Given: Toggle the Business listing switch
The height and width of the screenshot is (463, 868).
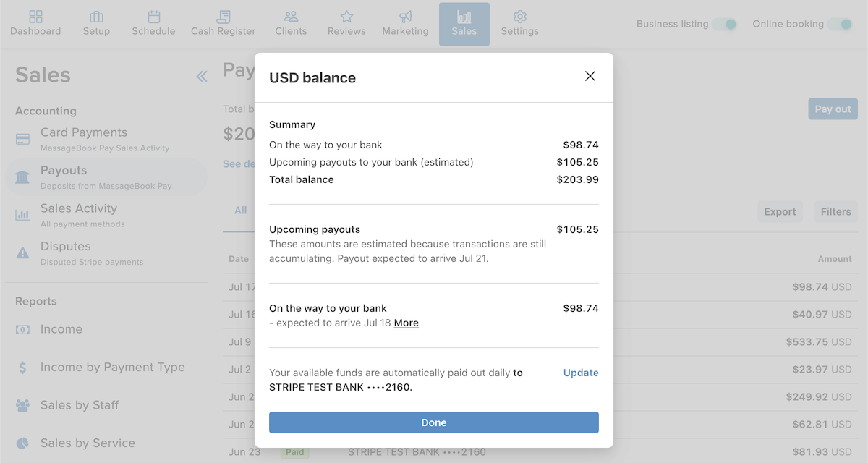Looking at the screenshot, I should (724, 24).
